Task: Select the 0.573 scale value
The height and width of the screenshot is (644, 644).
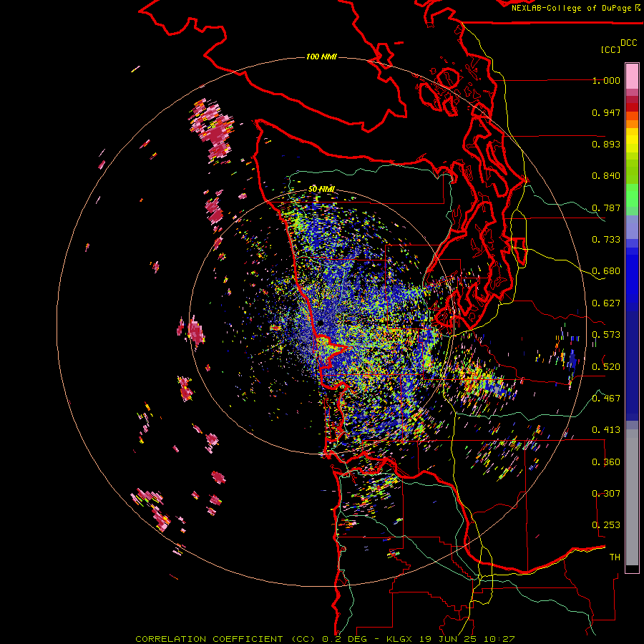Action: pos(606,335)
